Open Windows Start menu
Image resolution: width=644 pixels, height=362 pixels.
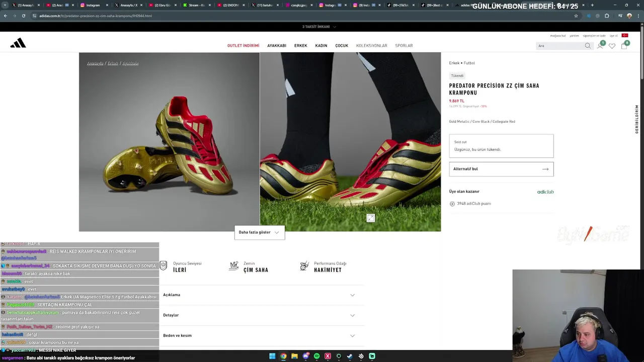272,356
